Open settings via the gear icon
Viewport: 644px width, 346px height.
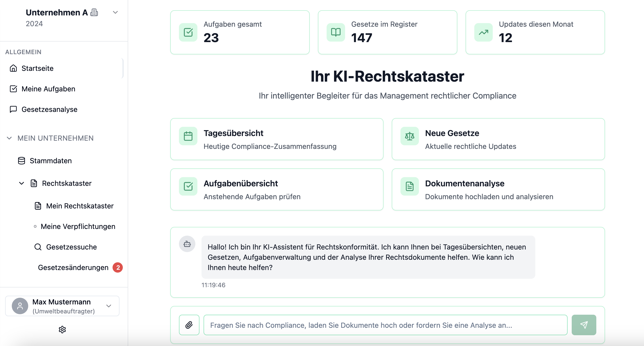click(x=62, y=330)
